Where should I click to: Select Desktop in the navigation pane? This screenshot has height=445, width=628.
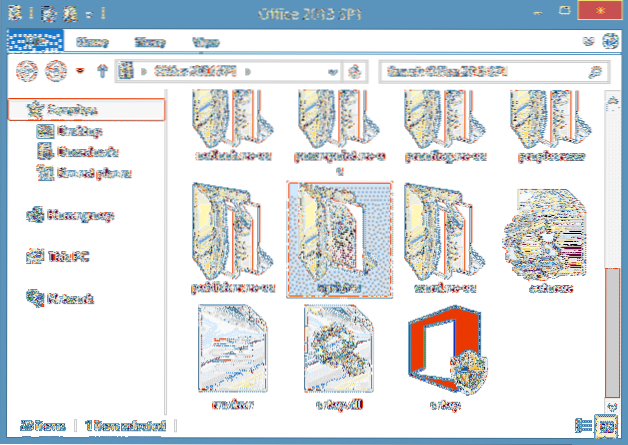(68, 130)
